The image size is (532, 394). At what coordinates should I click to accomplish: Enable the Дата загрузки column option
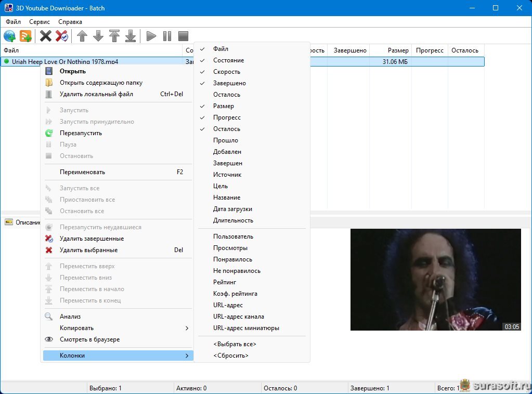[252, 209]
